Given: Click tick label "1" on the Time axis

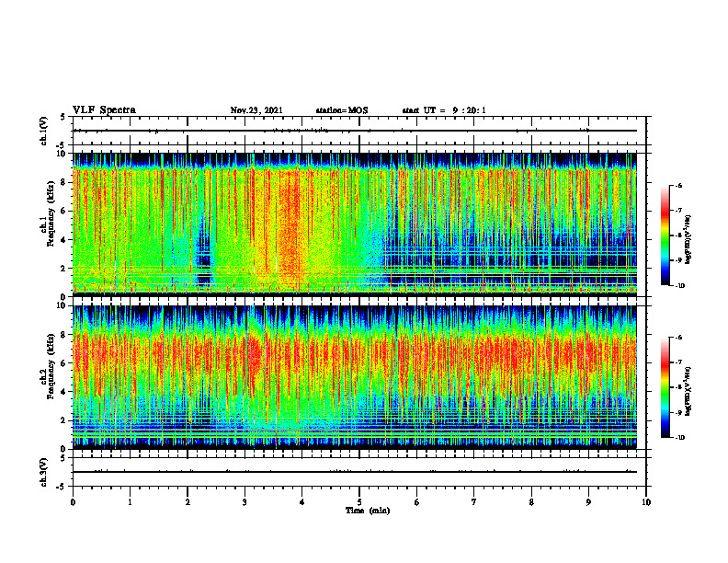Looking at the screenshot, I should coord(130,502).
